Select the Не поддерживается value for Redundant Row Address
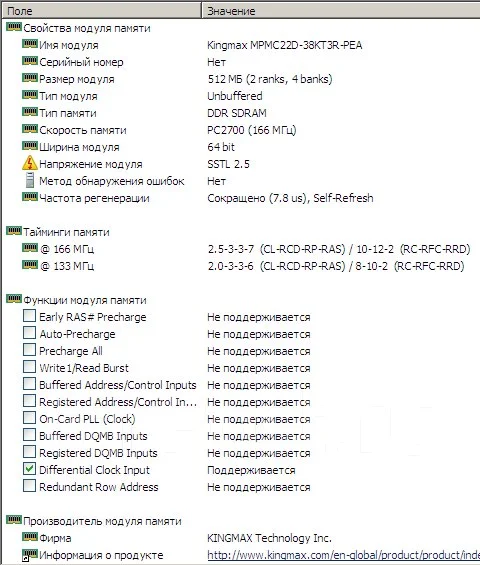480x565 pixels. [x=259, y=487]
